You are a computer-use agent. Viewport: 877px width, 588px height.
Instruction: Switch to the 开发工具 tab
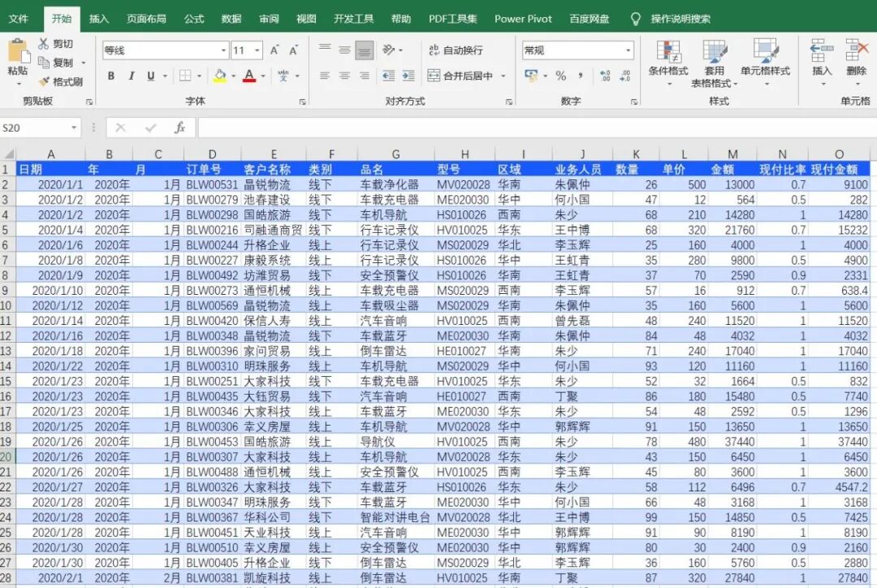(x=353, y=19)
